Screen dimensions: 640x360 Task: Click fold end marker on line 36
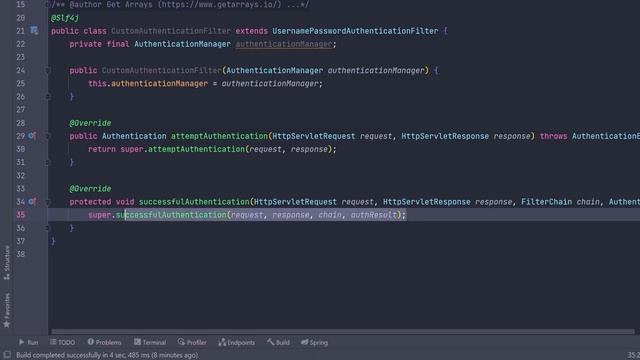click(47, 228)
